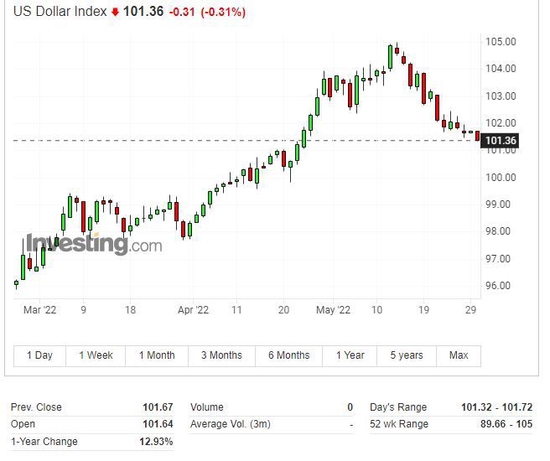Click the May '22 date axis label
Viewport: 550px width, 461px height.
[x=333, y=310]
